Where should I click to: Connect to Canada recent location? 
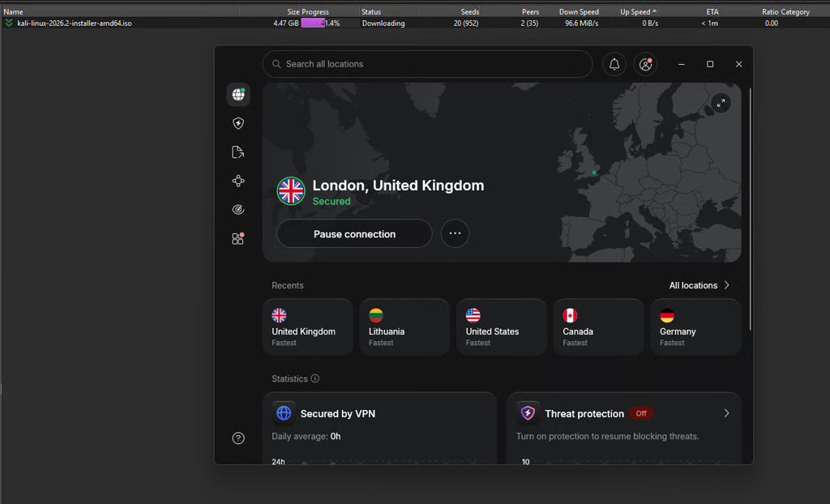[x=598, y=327]
